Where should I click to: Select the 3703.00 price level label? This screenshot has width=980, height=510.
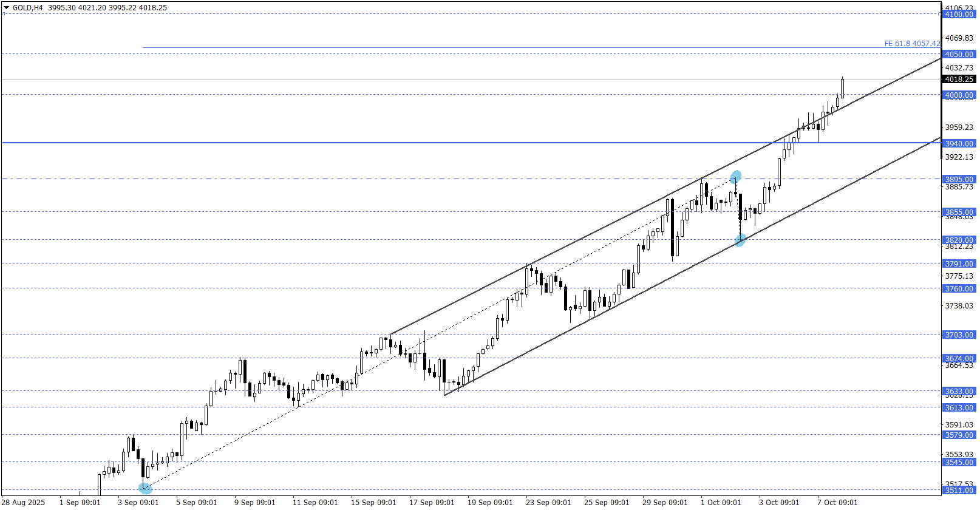(x=959, y=335)
